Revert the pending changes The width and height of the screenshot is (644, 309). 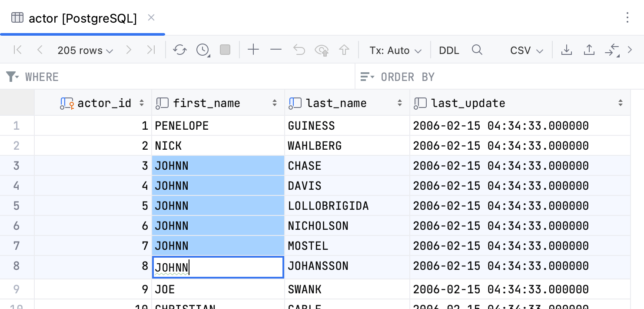pyautogui.click(x=299, y=50)
